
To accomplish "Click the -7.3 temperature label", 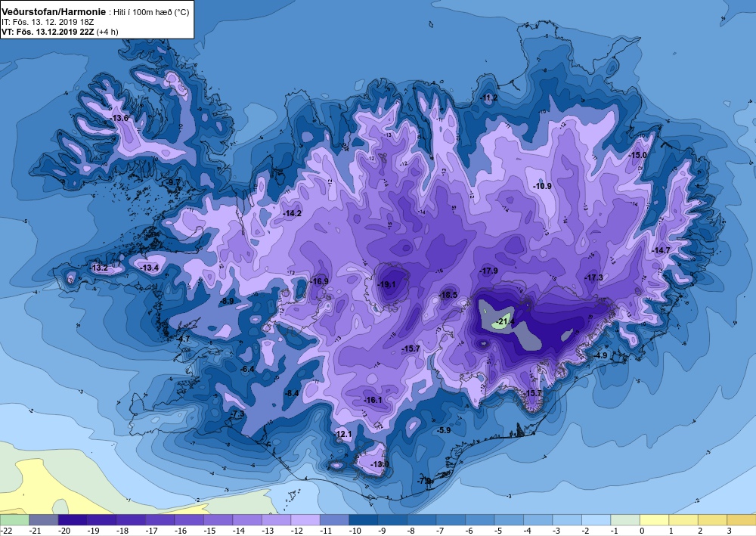I will (x=237, y=414).
